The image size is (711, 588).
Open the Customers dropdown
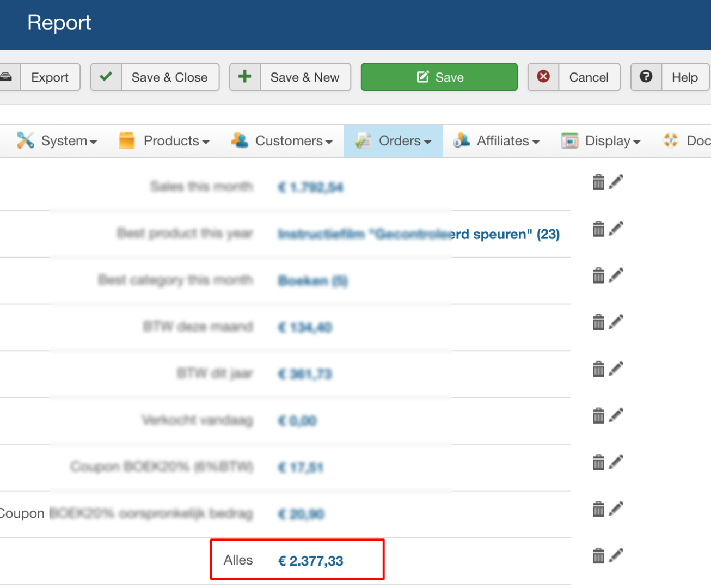[282, 141]
